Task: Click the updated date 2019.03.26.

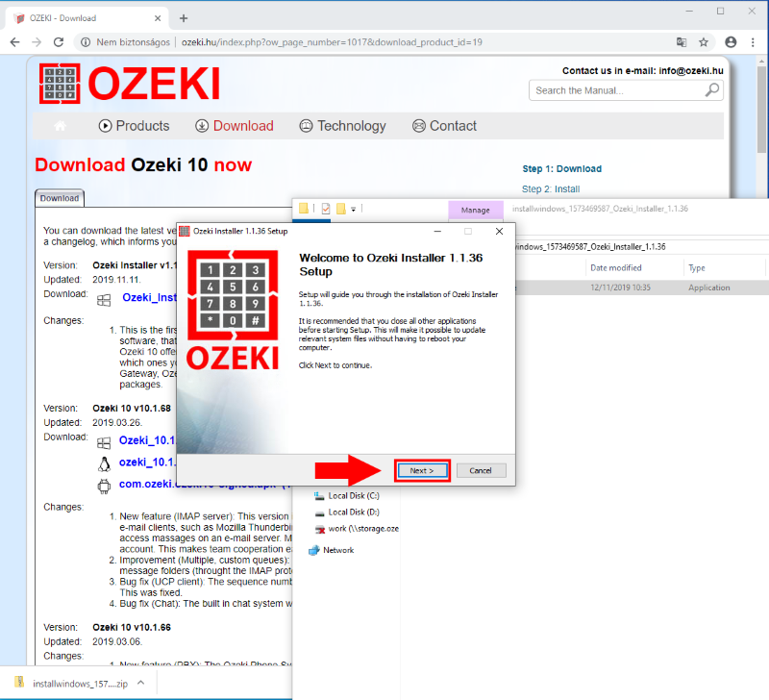Action: tap(117, 422)
